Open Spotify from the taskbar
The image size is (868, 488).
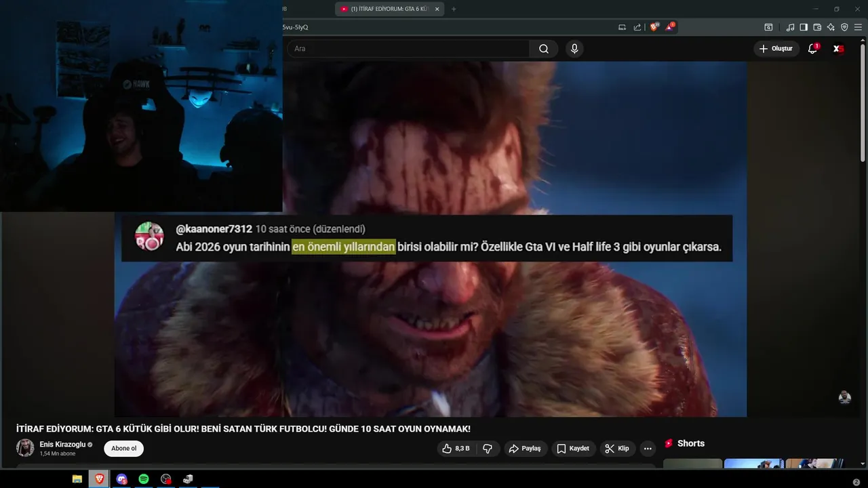pyautogui.click(x=144, y=479)
